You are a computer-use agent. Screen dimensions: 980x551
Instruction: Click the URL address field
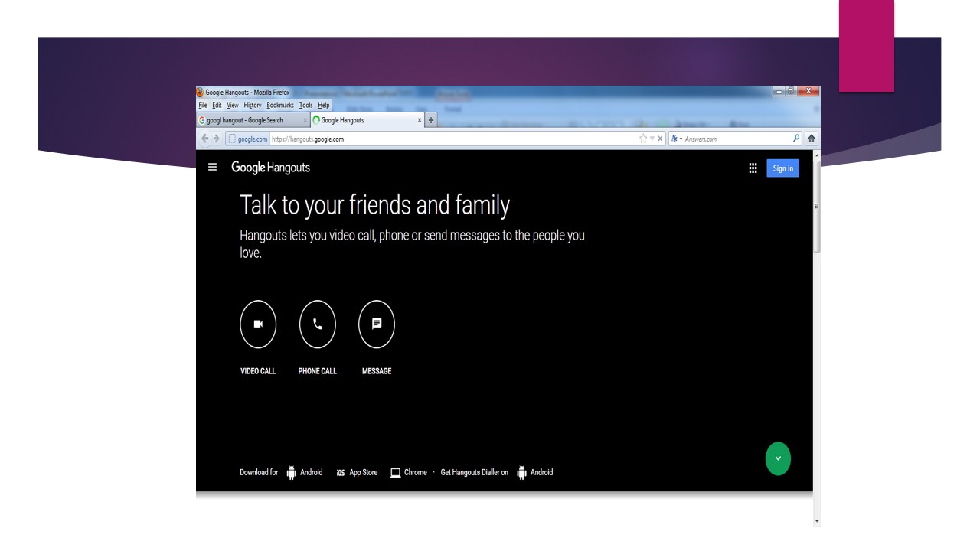click(x=446, y=139)
